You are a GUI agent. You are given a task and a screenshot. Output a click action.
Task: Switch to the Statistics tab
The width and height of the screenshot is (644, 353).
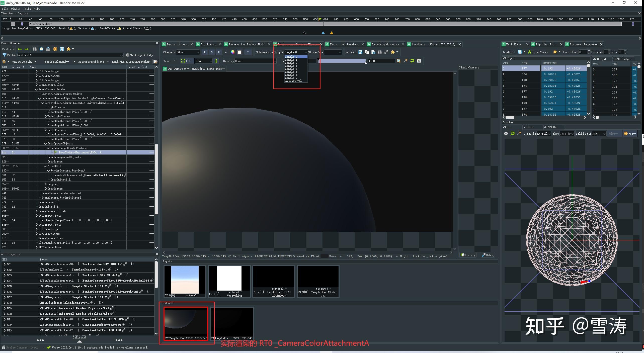[208, 44]
